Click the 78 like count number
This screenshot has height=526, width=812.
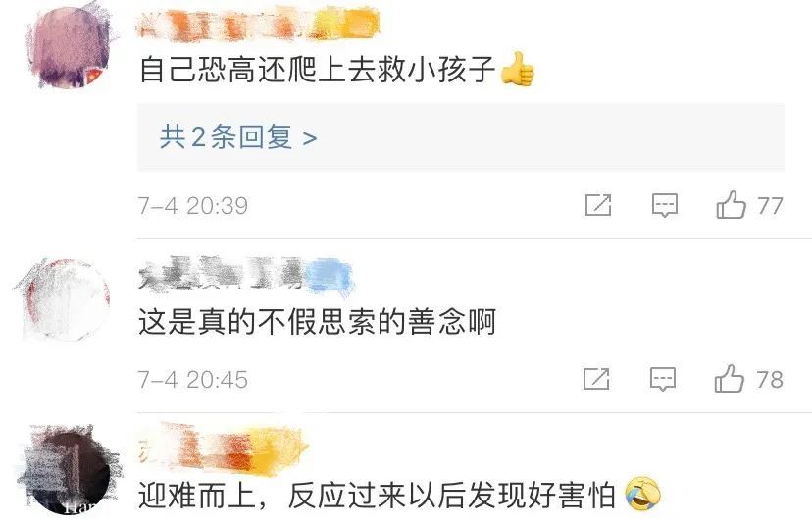(770, 380)
